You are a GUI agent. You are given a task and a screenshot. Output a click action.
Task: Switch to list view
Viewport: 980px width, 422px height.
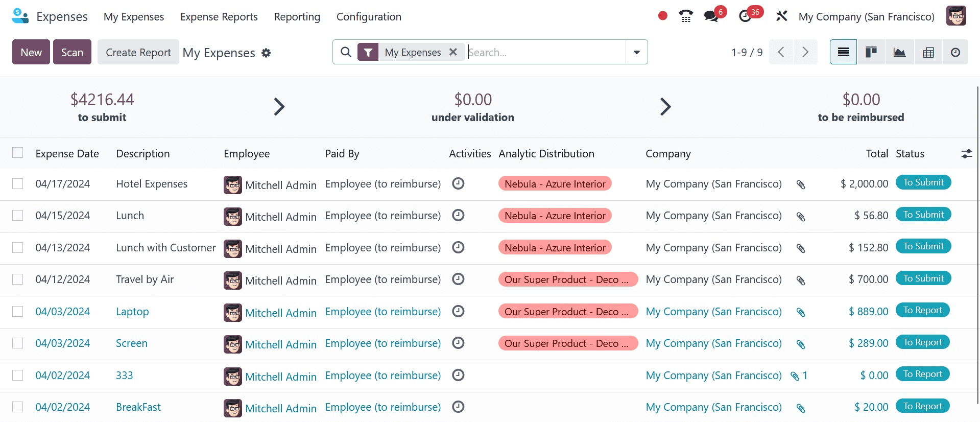click(843, 52)
